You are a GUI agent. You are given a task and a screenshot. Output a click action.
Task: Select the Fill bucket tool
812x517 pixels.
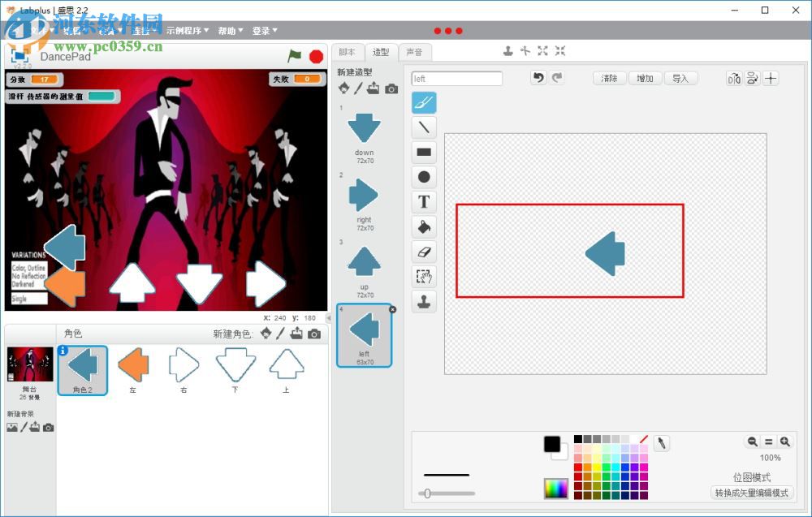[x=424, y=226]
